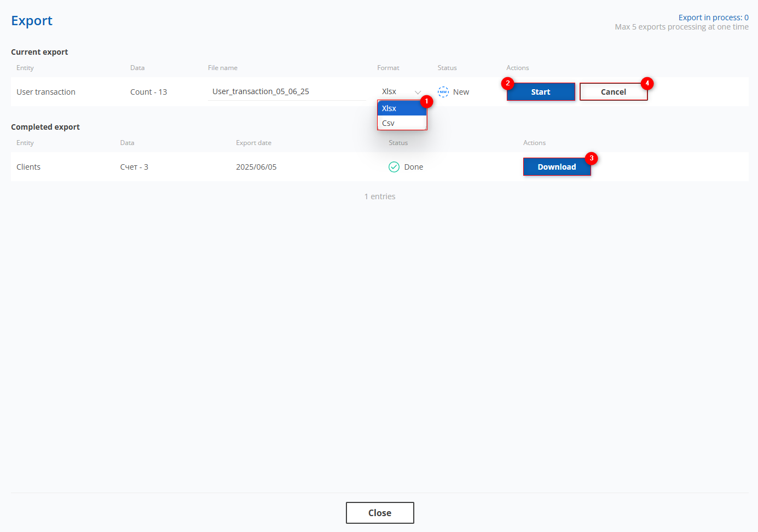Click 'User transaction' entity cell
This screenshot has height=532, width=758.
pyautogui.click(x=46, y=92)
